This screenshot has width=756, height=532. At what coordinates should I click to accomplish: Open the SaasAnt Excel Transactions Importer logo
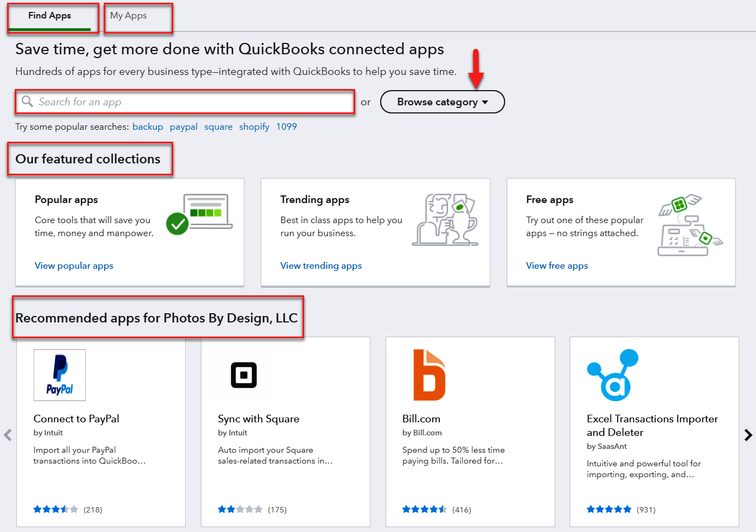coord(613,375)
